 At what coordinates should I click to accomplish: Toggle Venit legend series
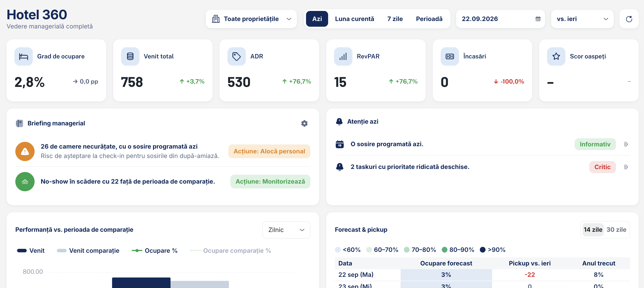[30, 251]
